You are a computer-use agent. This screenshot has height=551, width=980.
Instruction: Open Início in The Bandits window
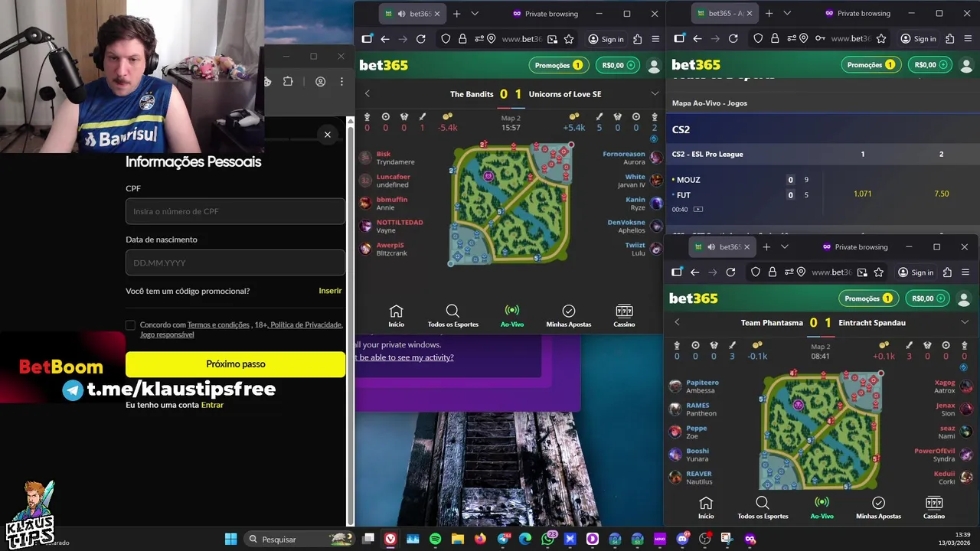(x=396, y=315)
